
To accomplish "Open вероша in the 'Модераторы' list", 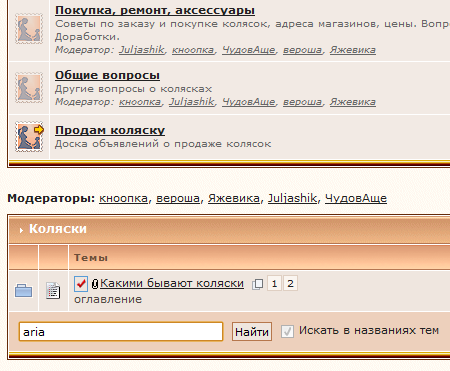I will point(178,198).
